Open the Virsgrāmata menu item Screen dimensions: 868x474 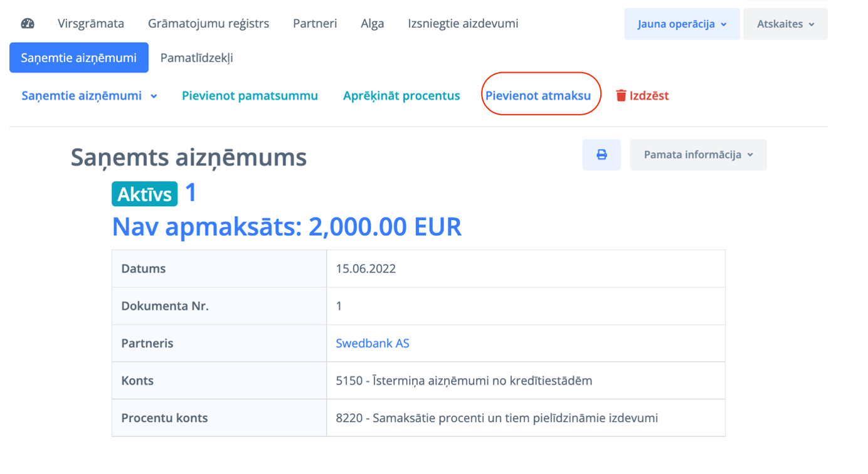(x=91, y=24)
